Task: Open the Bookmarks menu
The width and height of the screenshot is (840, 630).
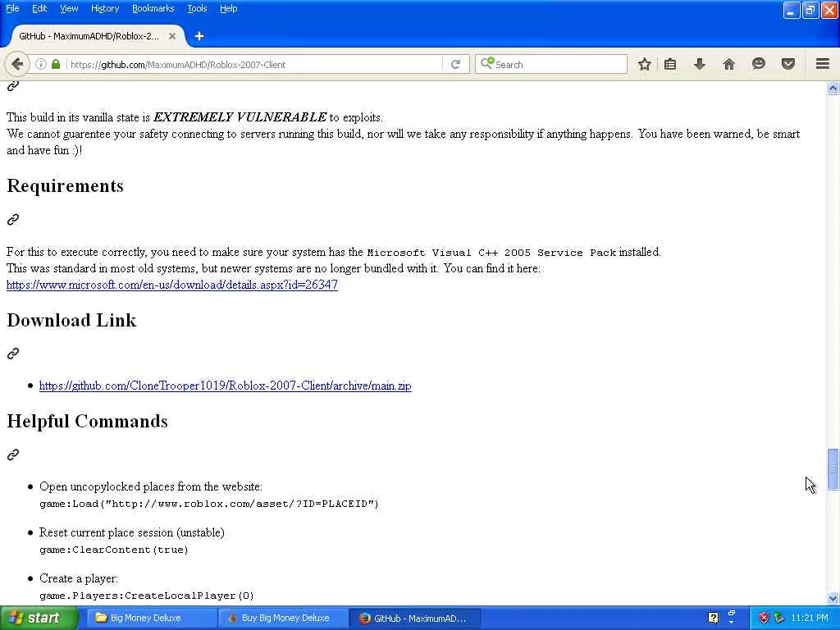Action: tap(153, 8)
